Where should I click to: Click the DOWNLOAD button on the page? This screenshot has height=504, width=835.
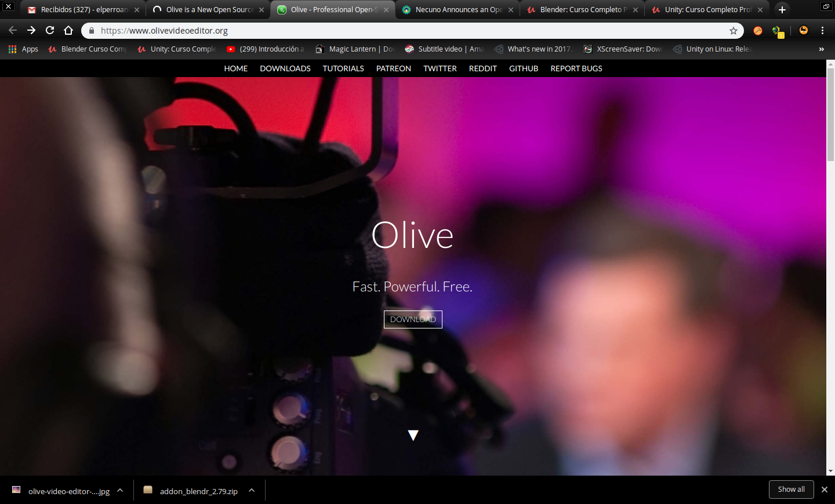pos(413,319)
